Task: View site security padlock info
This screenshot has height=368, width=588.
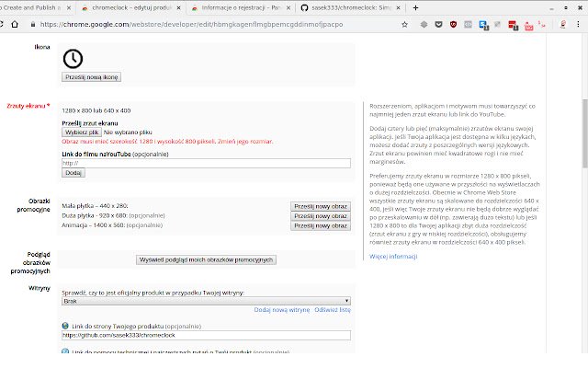Action: point(33,25)
